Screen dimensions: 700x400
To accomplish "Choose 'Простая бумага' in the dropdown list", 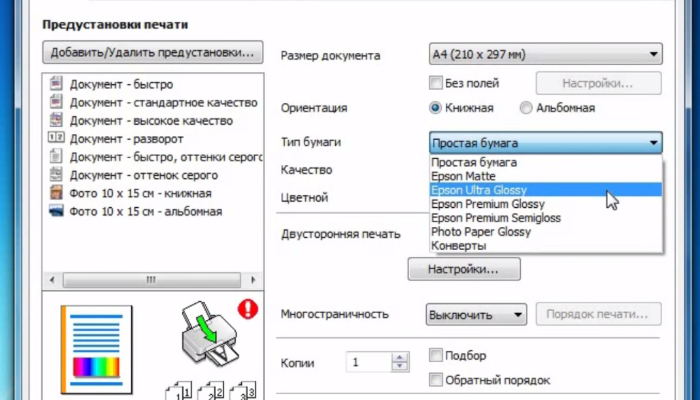I will (546, 162).
